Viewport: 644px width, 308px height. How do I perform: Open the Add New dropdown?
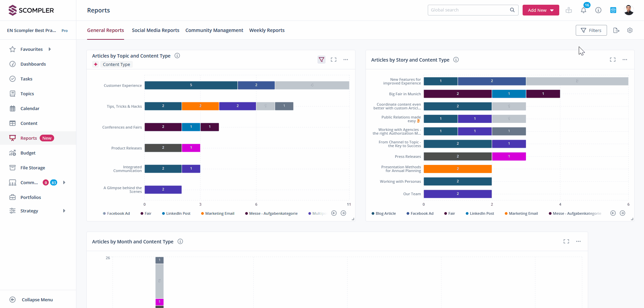(x=540, y=10)
